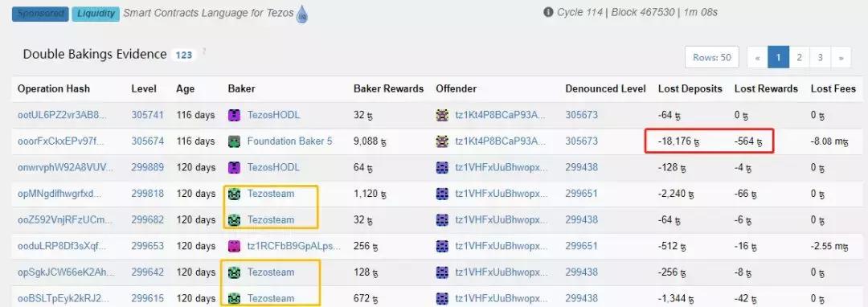This screenshot has width=868, height=307.
Task: Click the info icon beside Cycle 114
Action: tap(548, 11)
